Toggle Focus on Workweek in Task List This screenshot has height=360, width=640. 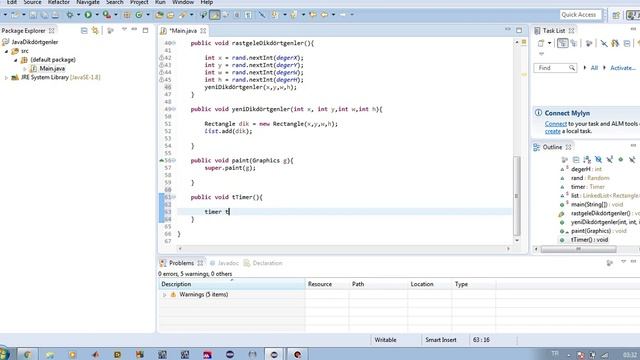point(589,43)
